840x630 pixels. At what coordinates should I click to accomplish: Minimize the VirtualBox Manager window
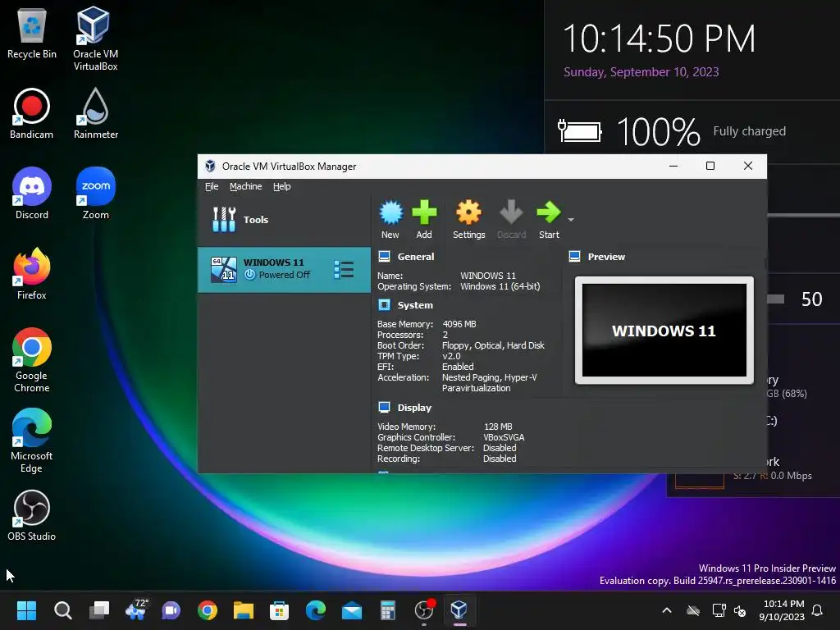[673, 166]
